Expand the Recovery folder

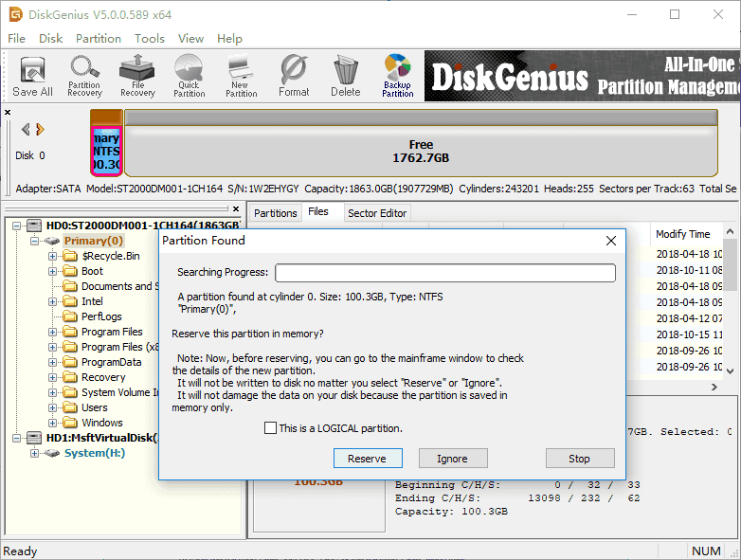(x=52, y=377)
